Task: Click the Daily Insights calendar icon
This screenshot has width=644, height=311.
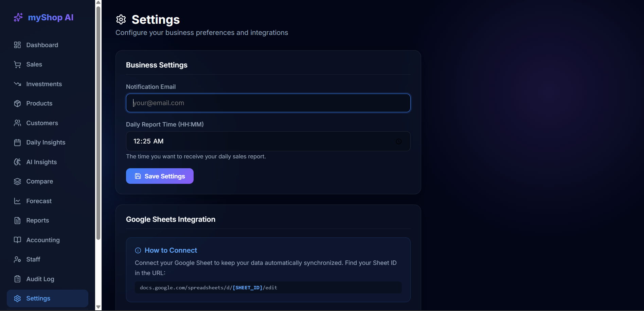Action: 17,142
